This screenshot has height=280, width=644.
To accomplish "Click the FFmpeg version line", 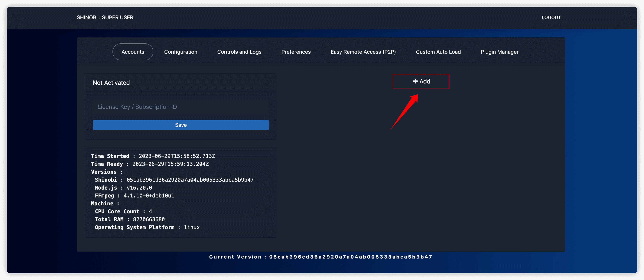I will (x=134, y=196).
